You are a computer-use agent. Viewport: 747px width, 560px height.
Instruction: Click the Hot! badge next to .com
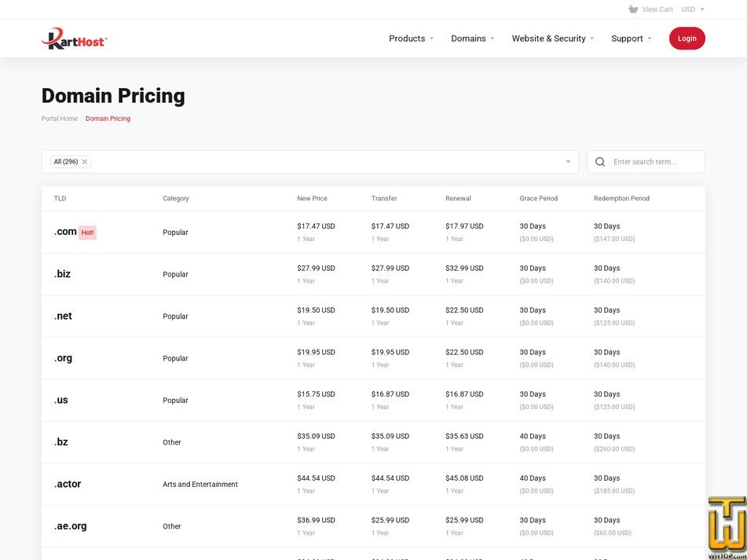[87, 232]
